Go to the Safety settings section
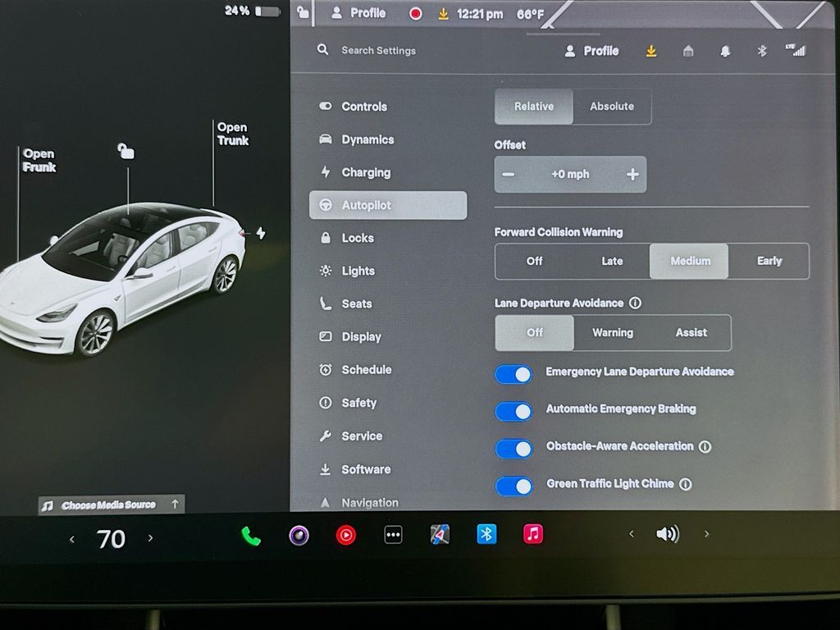Screen dimensions: 840x630 click(358, 403)
